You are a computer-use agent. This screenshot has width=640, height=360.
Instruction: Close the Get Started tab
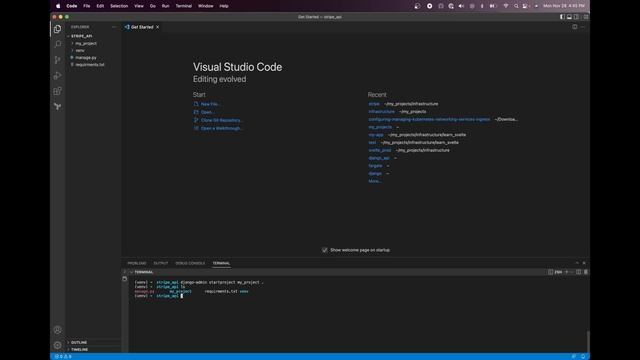pyautogui.click(x=158, y=27)
